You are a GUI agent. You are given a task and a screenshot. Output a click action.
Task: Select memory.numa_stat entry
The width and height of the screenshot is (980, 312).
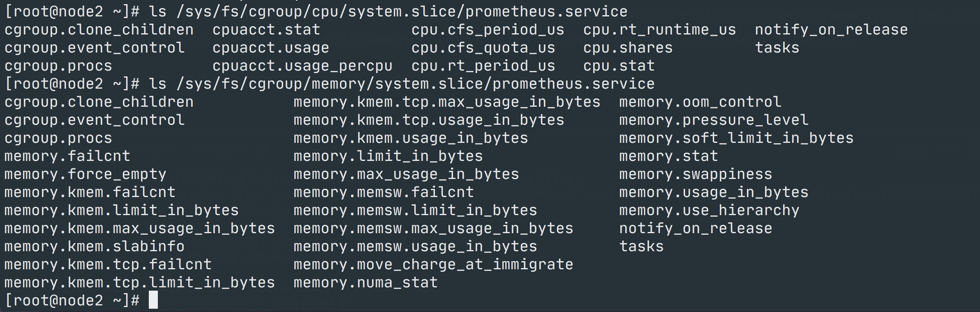(365, 282)
